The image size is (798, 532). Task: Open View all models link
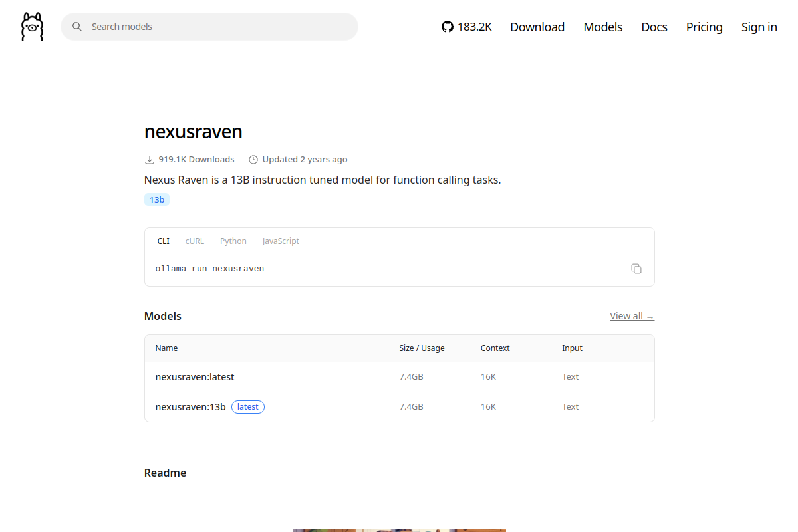[x=632, y=316]
